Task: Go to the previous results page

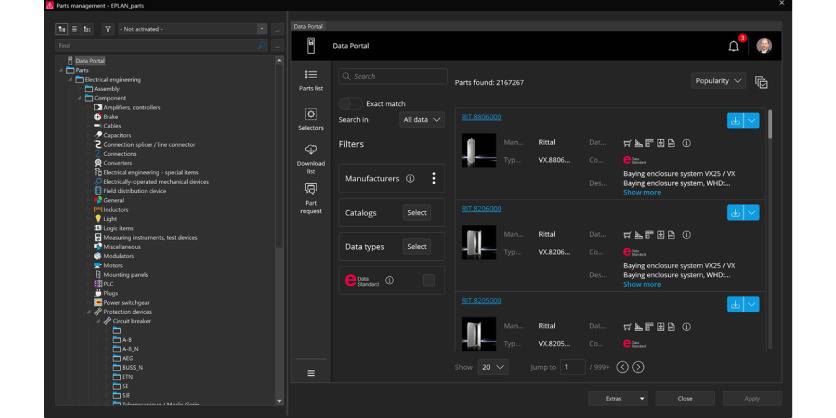Action: [622, 367]
